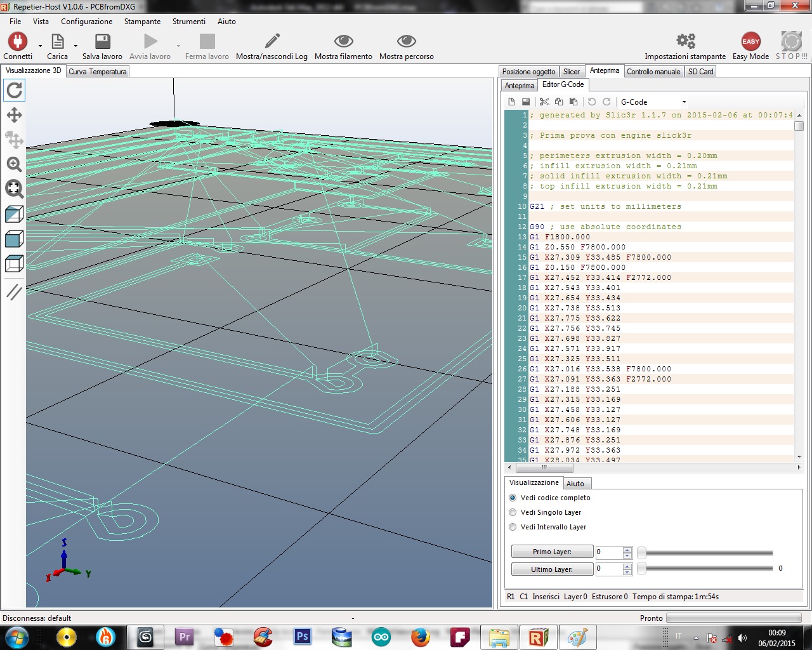
Task: Switch to isometric view cube
Action: click(14, 215)
